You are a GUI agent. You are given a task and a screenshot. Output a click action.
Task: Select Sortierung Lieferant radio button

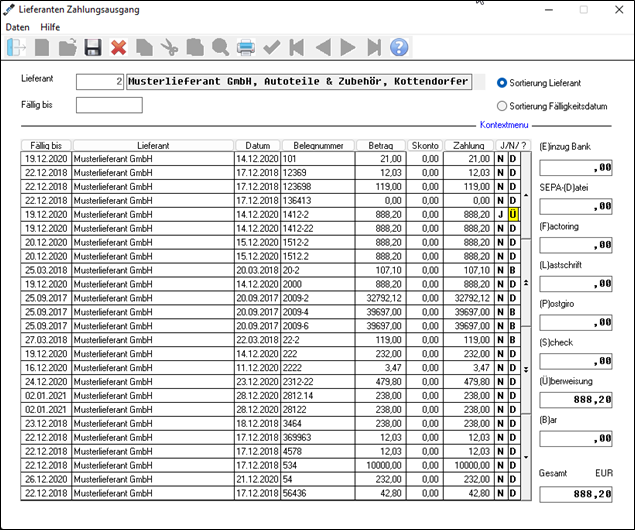[x=502, y=83]
